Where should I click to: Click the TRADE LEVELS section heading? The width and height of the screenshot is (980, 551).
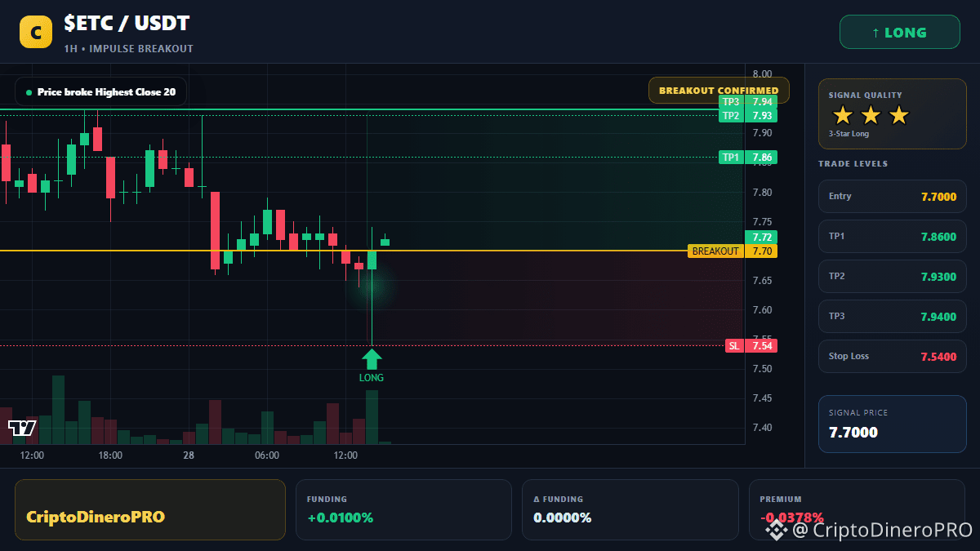tap(853, 164)
